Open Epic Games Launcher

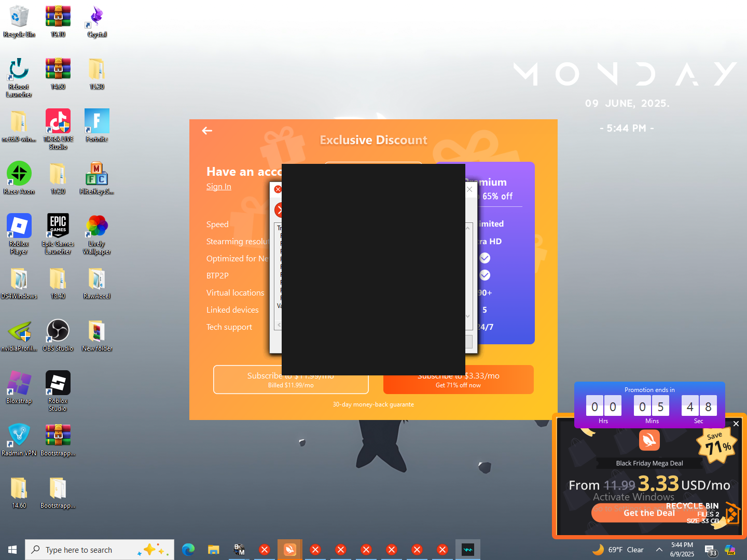[x=58, y=234]
